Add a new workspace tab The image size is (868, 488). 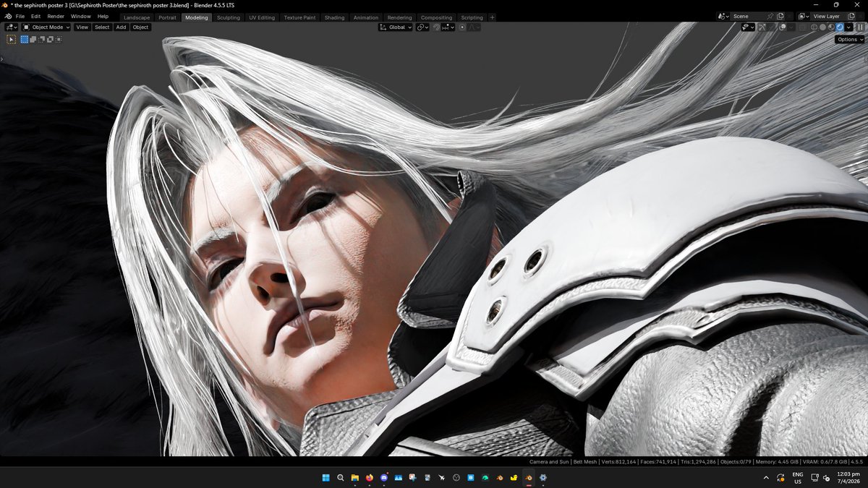[x=493, y=17]
